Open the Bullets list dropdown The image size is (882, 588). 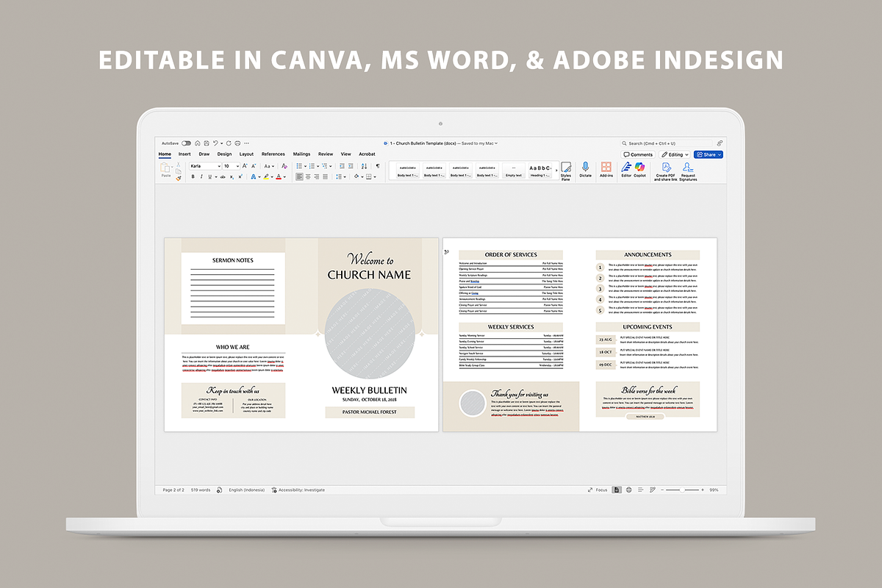(306, 166)
